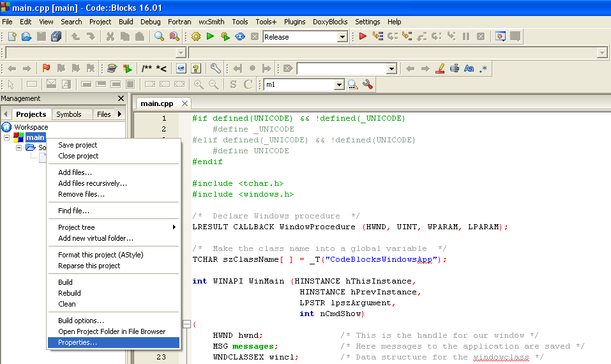Viewport: 611px width, 364px height.
Task: Open the code completion scope dropdown
Action: 181,52
